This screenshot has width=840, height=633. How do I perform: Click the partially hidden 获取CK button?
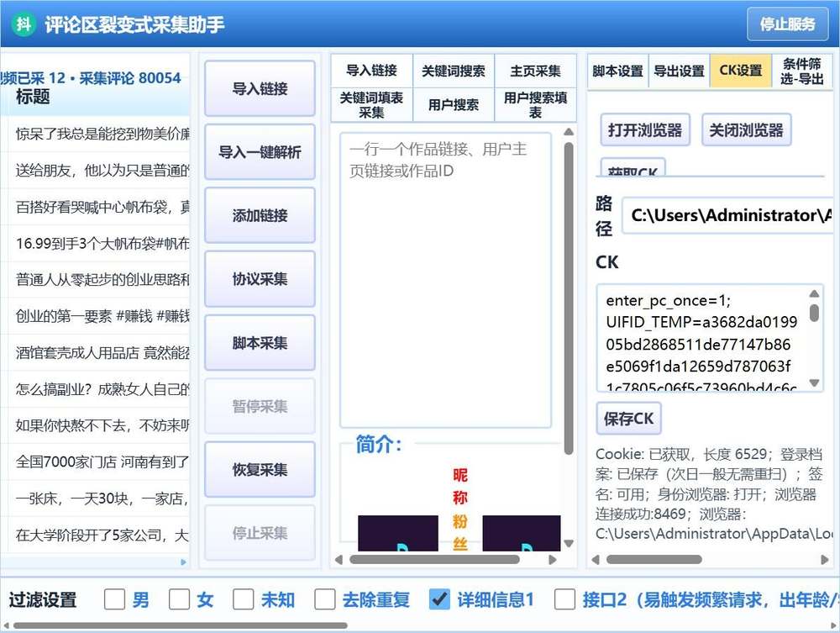633,166
